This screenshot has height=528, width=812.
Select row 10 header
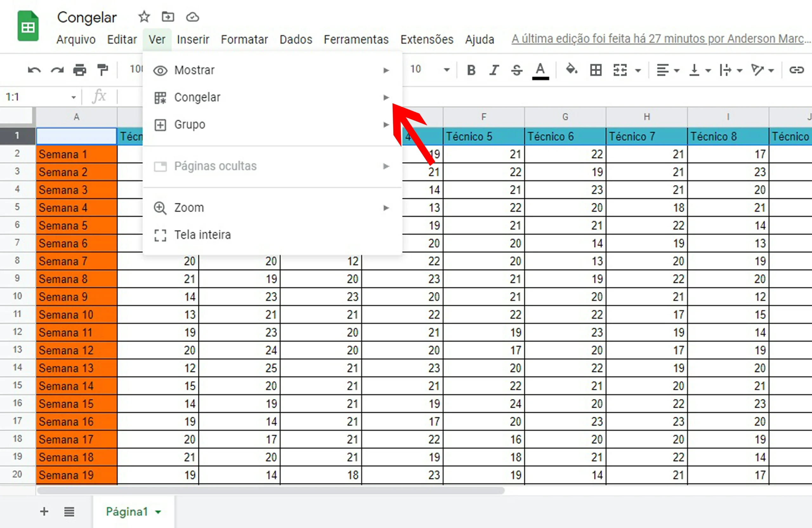tap(17, 296)
